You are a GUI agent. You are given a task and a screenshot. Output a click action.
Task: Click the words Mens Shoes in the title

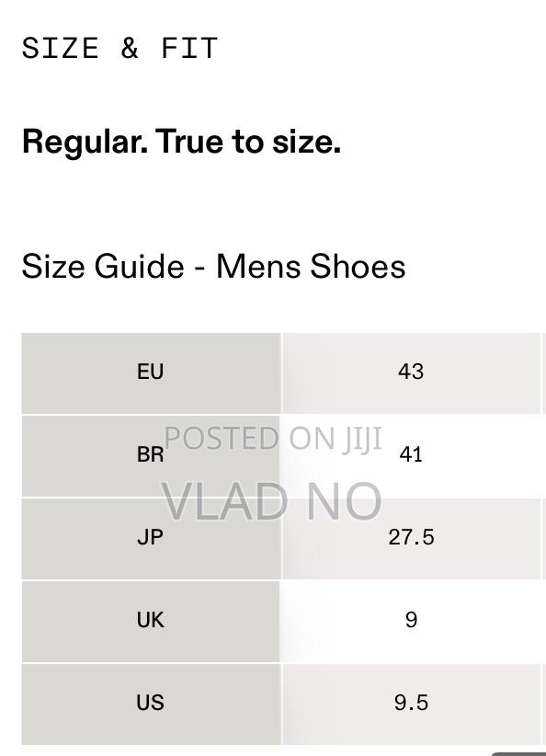click(311, 266)
